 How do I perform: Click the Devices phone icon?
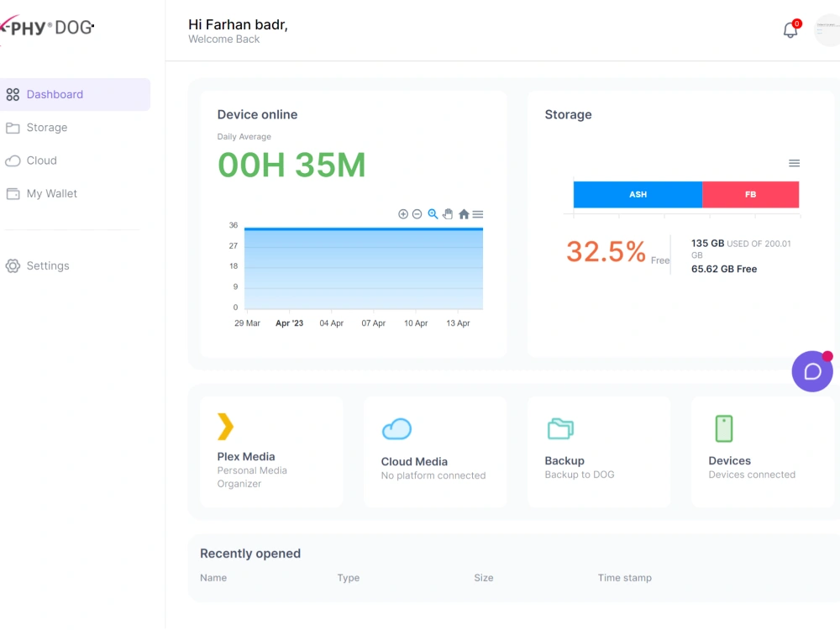click(x=724, y=428)
